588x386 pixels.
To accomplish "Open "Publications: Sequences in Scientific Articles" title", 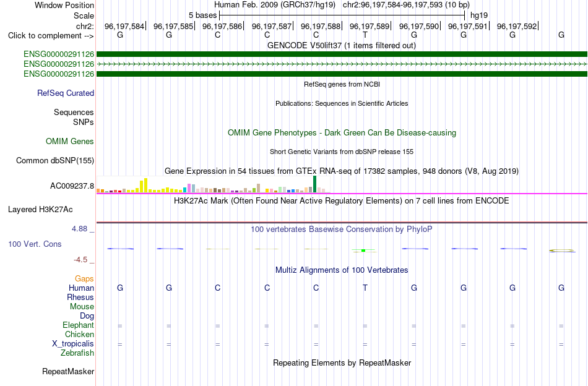I will 342,103.
